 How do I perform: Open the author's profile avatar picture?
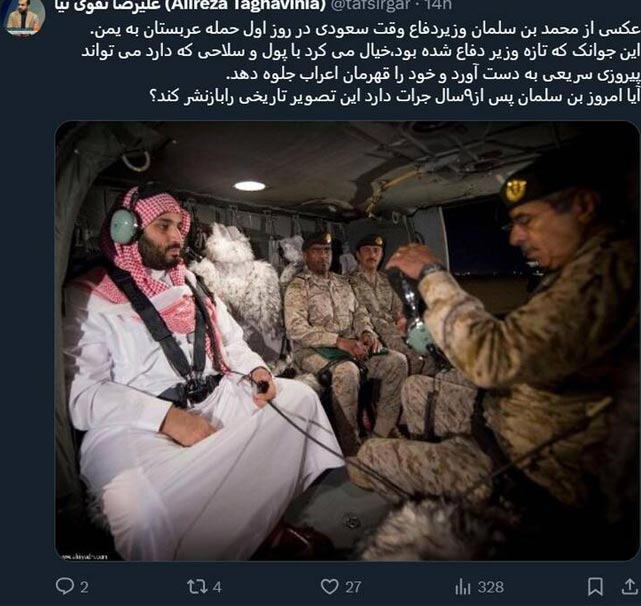point(24,17)
